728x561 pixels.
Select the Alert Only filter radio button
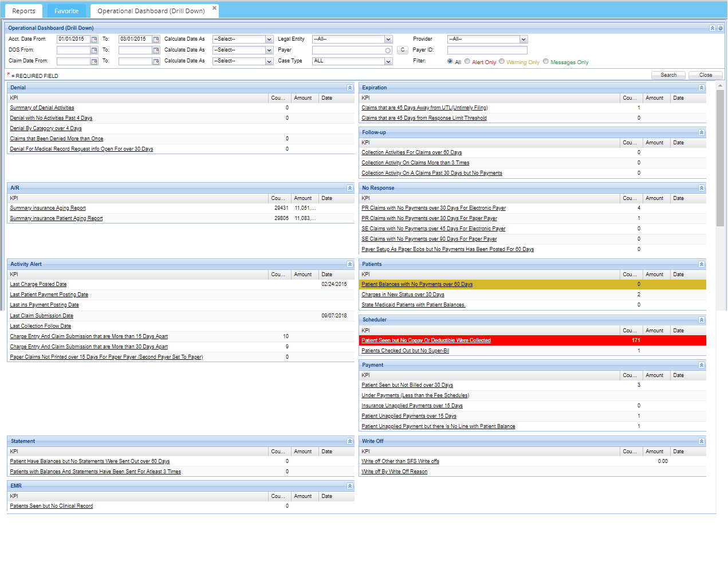tap(467, 61)
